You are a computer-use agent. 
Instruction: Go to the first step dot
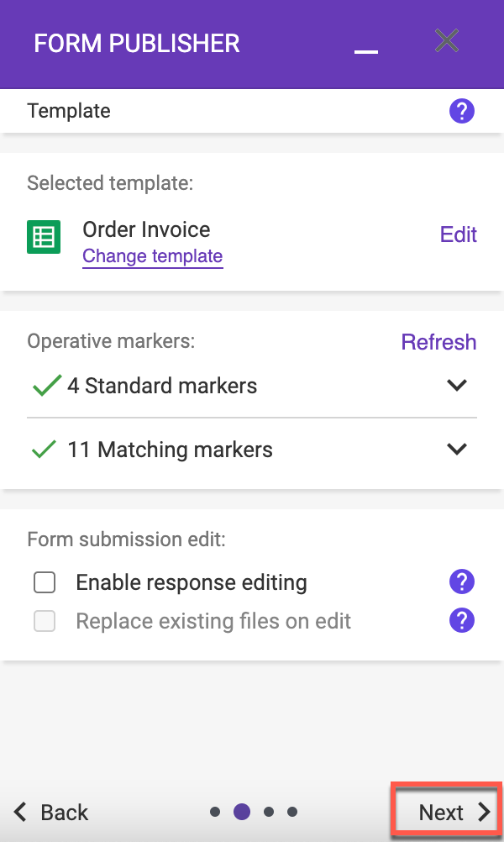(215, 812)
